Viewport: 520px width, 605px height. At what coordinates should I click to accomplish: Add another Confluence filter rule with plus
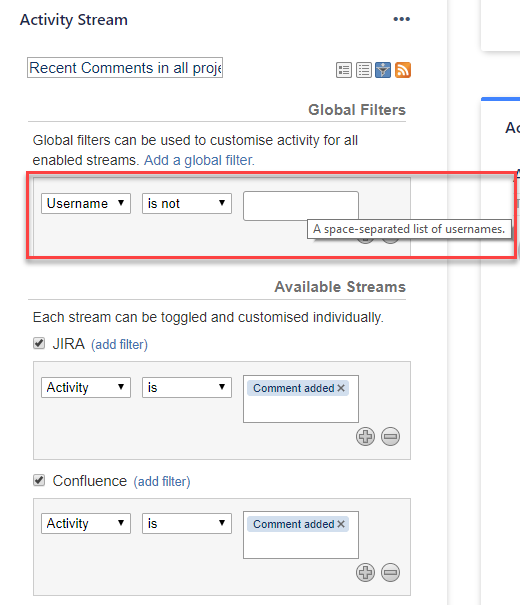coord(365,573)
